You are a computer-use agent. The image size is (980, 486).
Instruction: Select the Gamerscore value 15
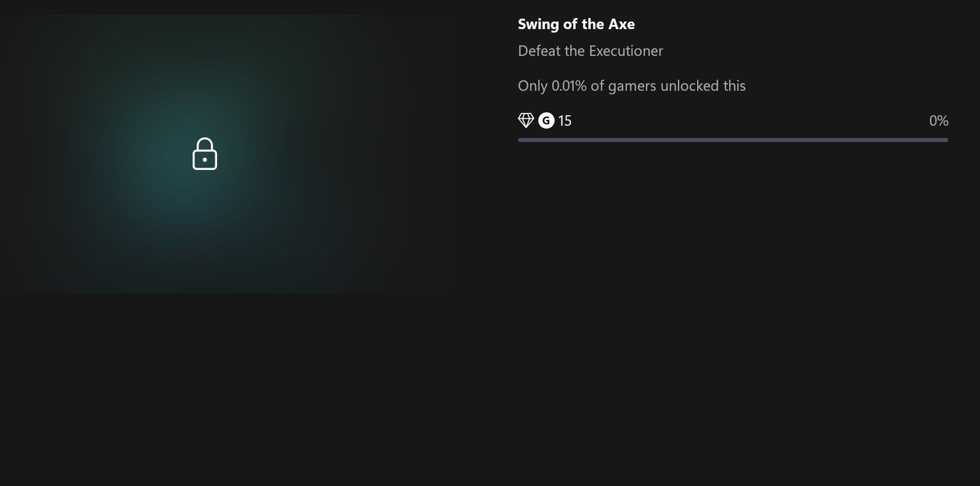(564, 121)
